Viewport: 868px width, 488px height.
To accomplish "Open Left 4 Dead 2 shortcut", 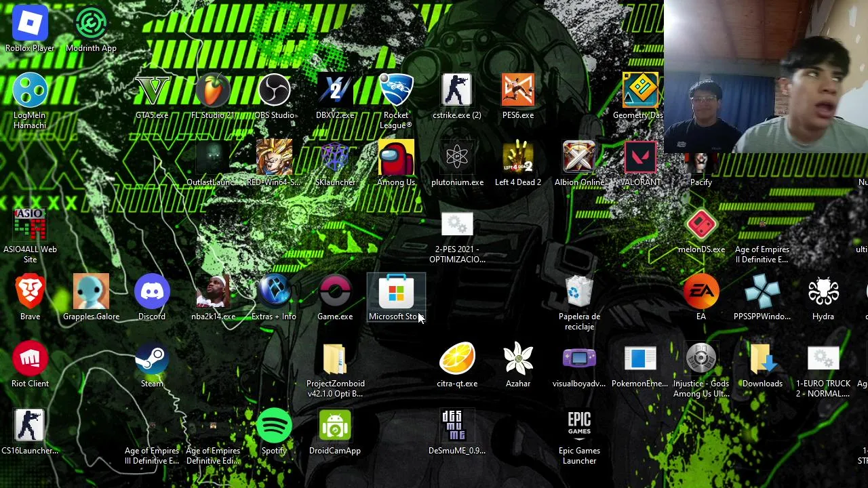I will coord(518,157).
